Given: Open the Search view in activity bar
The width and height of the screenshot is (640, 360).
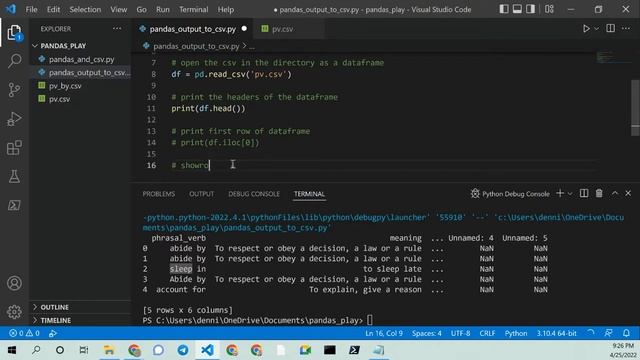Looking at the screenshot, I should (x=14, y=61).
